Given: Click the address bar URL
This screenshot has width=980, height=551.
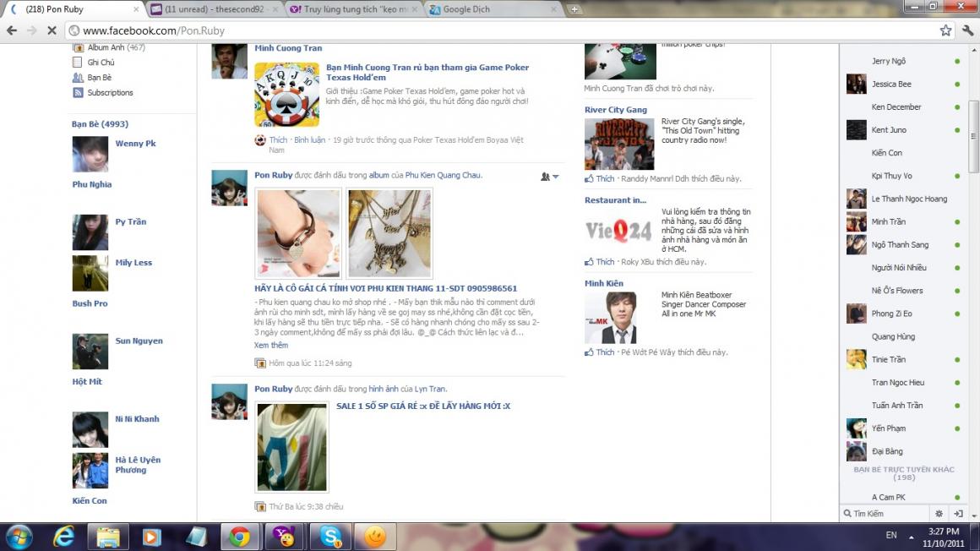Looking at the screenshot, I should [154, 30].
